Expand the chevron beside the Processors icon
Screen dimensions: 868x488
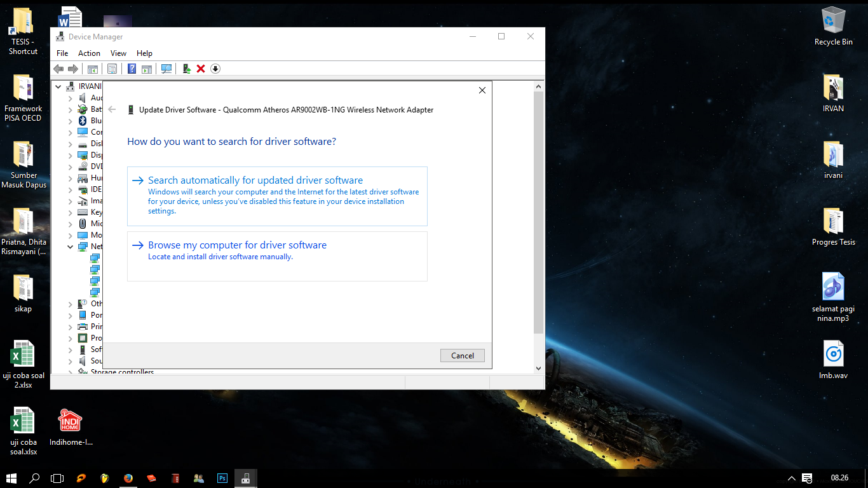[x=71, y=338]
